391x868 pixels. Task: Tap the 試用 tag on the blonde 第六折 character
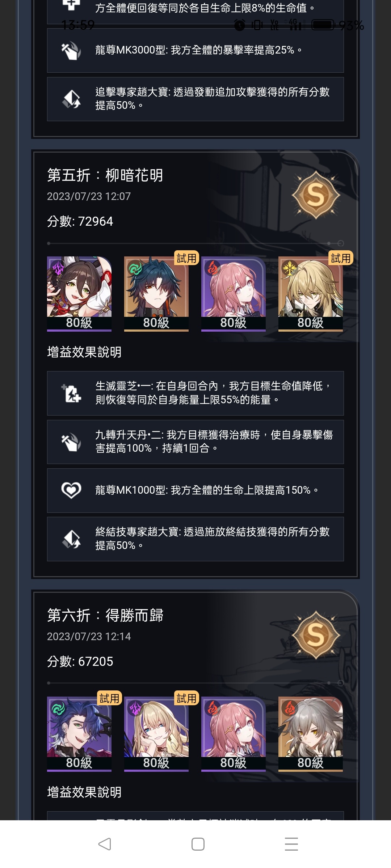[x=186, y=698]
